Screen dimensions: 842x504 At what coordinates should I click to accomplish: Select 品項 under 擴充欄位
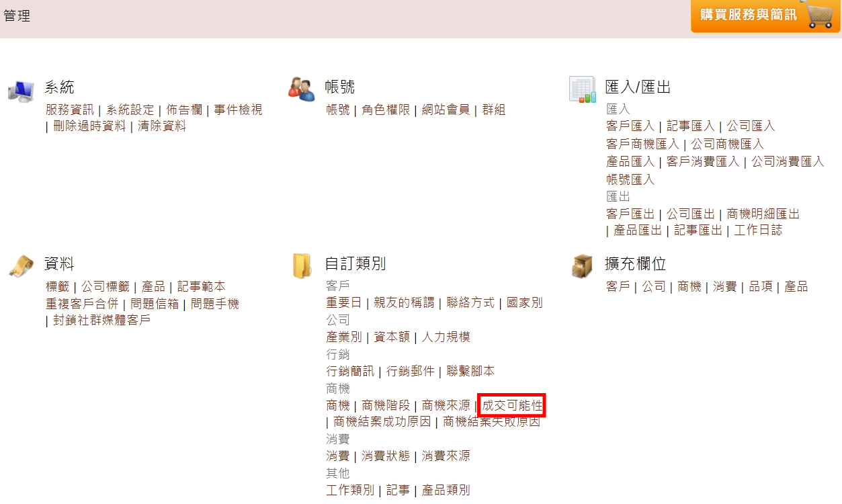[761, 286]
